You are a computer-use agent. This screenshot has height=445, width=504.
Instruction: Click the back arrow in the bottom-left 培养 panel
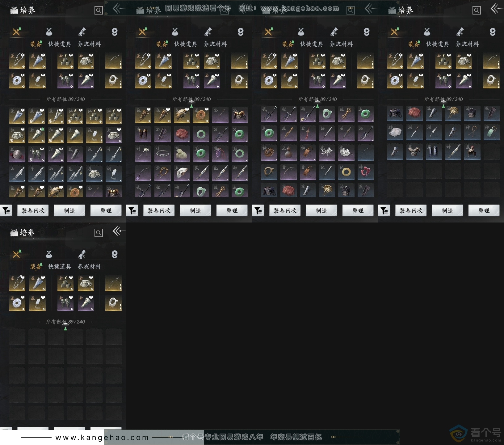coord(119,231)
